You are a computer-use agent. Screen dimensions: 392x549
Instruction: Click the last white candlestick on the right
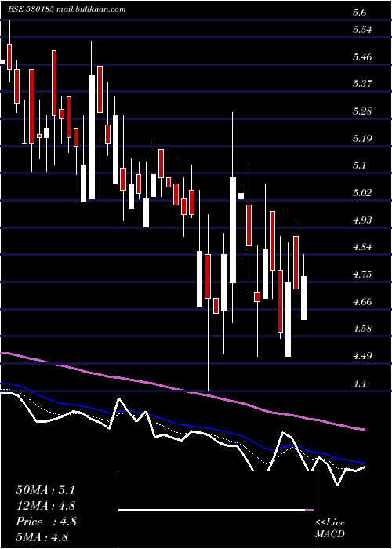pos(304,298)
